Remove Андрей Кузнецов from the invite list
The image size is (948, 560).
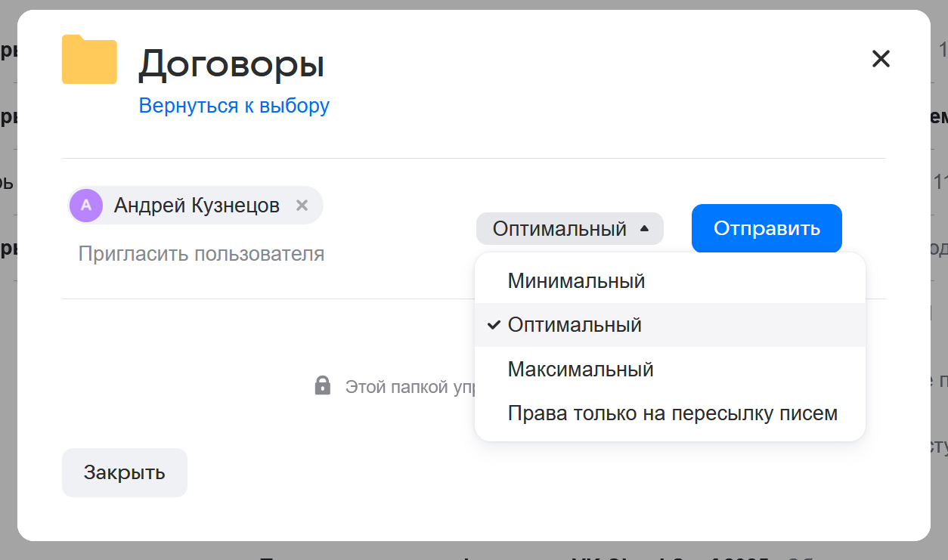click(302, 206)
